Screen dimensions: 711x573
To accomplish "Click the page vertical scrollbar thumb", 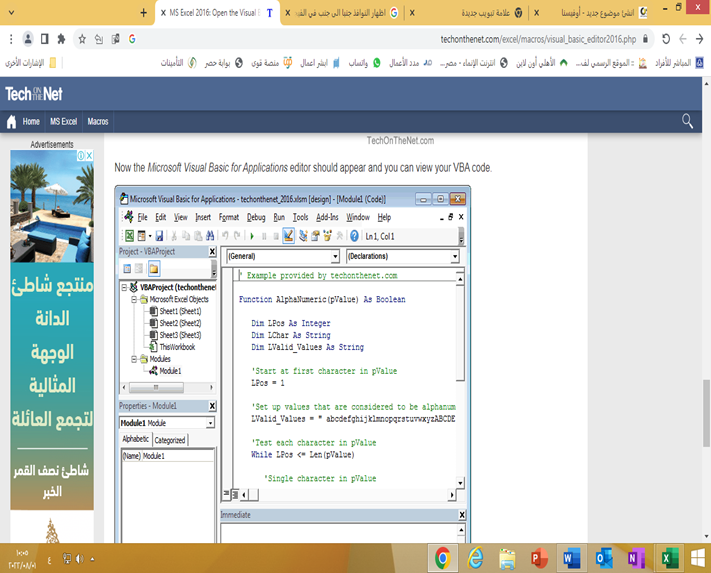I will coord(706,413).
